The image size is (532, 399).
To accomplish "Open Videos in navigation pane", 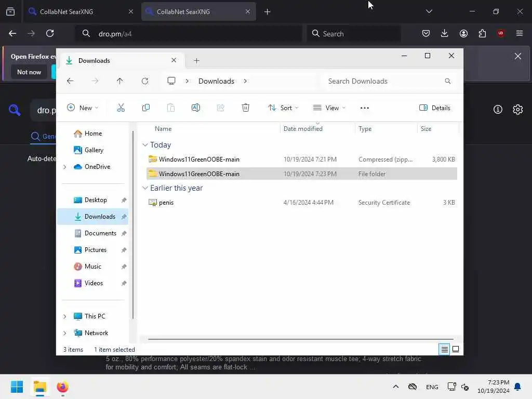I will click(x=94, y=283).
